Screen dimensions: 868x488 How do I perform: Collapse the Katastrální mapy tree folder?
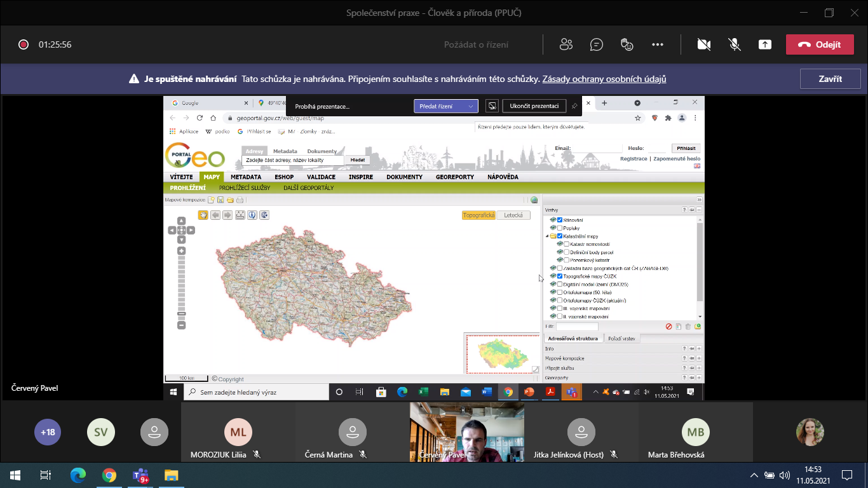click(547, 236)
